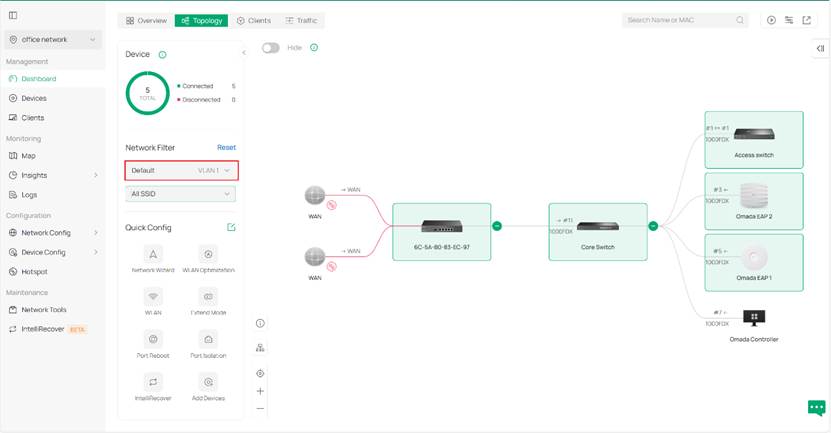Click the export topology icon
Image resolution: width=831 pixels, height=433 pixels.
807,20
